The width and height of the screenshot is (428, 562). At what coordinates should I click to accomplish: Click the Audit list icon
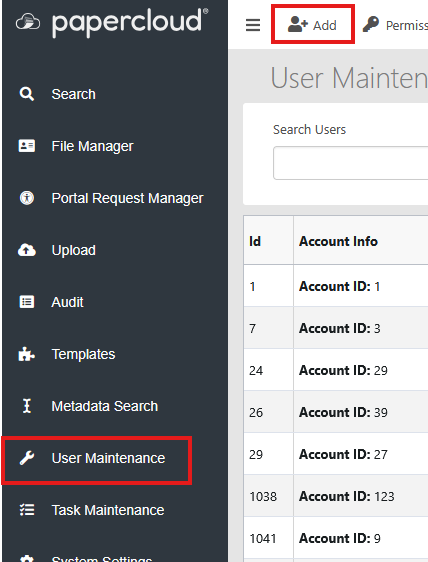27,302
